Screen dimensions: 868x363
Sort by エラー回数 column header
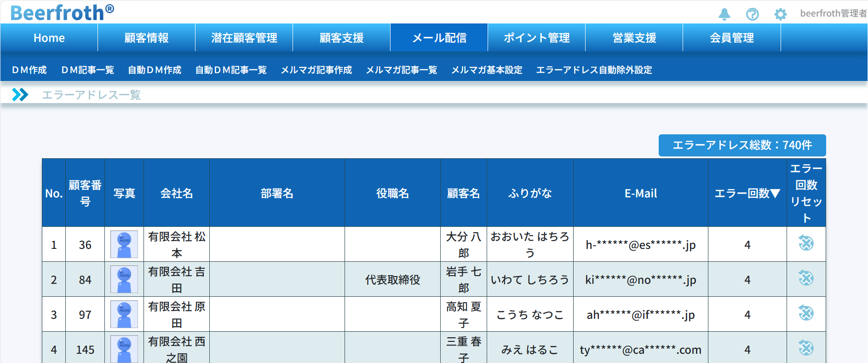coord(747,193)
